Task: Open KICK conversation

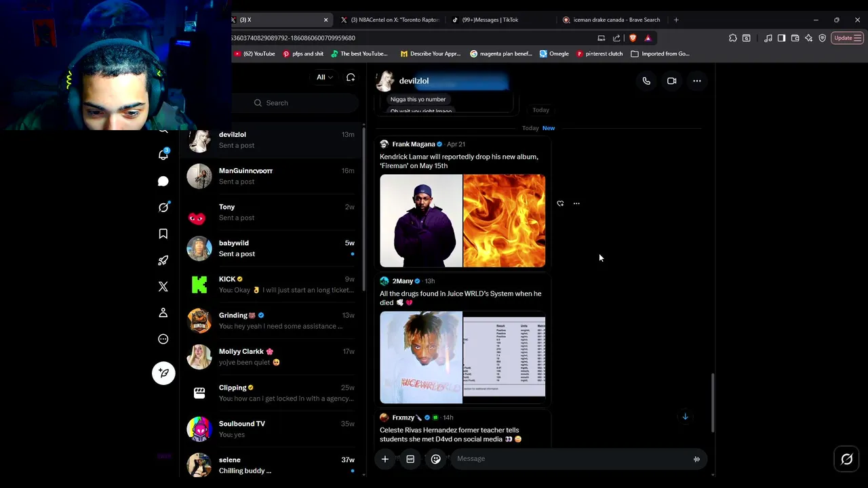Action: pos(271,285)
